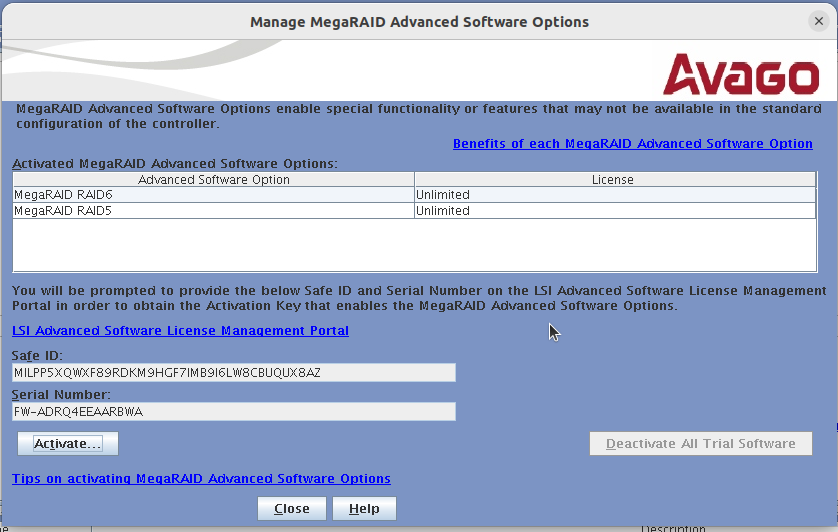Image resolution: width=838 pixels, height=532 pixels.
Task: Click the Close button at the bottom of the dialog
Action: coord(292,508)
